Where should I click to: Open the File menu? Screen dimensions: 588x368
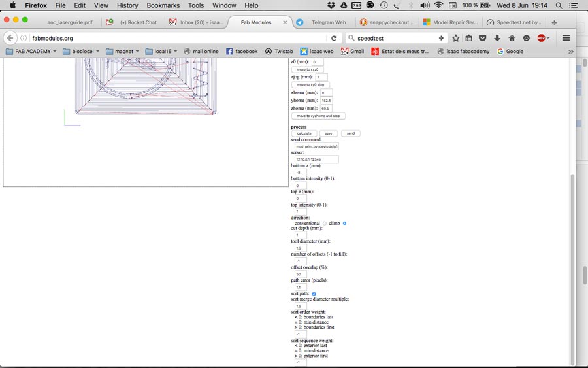60,5
